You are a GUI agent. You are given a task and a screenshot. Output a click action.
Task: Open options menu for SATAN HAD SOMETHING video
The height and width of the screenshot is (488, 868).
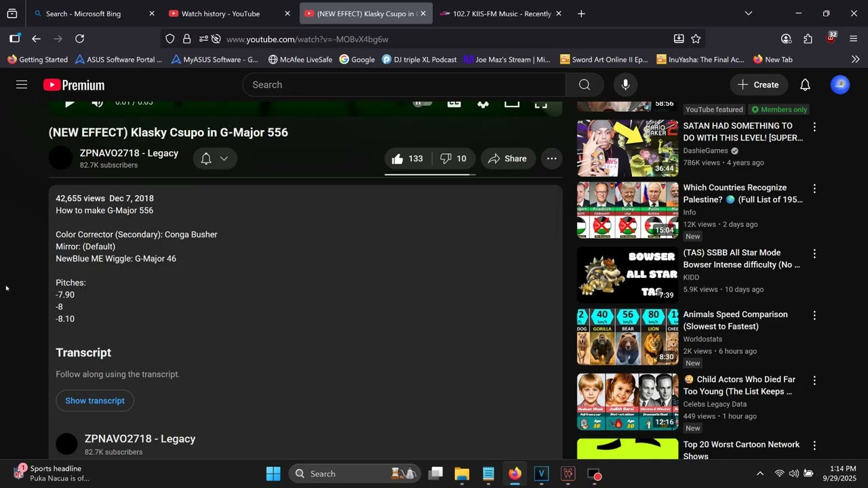814,127
